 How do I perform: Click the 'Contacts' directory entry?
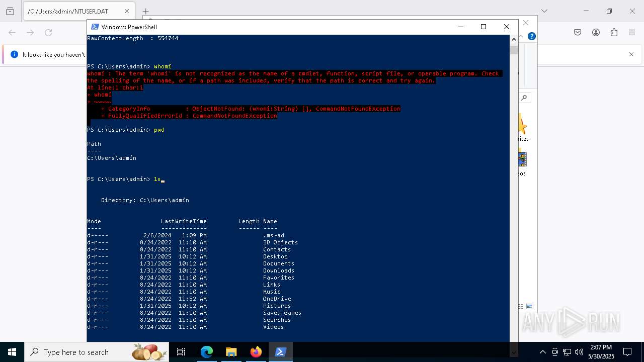click(x=277, y=249)
